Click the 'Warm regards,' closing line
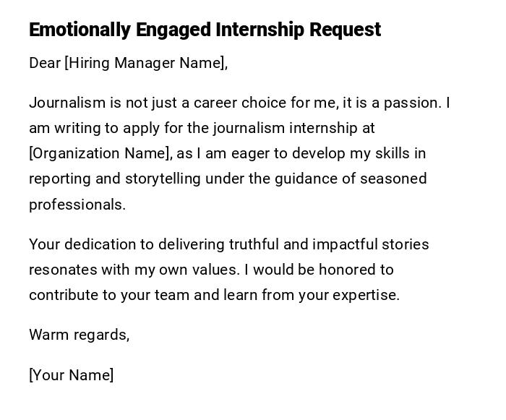 79,335
